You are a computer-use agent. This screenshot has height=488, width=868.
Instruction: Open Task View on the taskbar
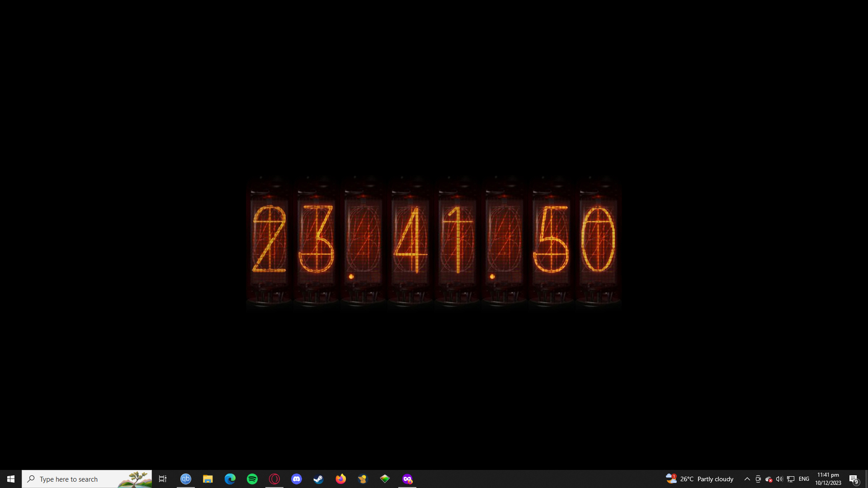pyautogui.click(x=163, y=479)
